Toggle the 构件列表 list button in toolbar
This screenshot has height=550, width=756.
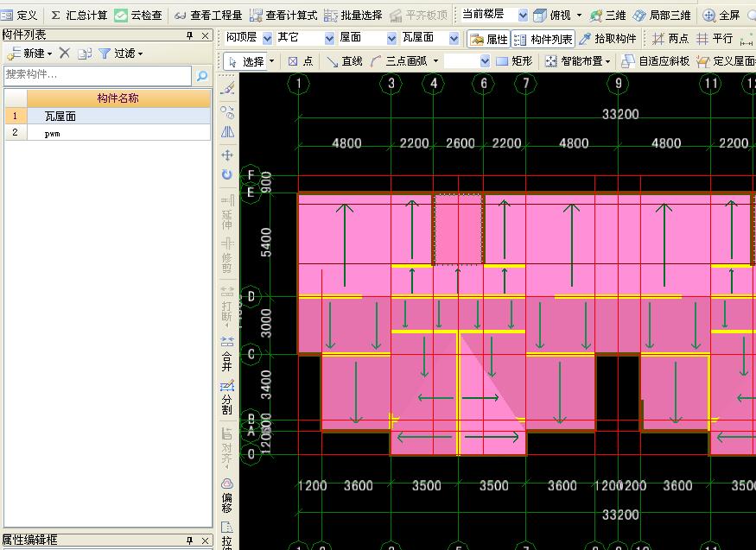click(x=543, y=39)
